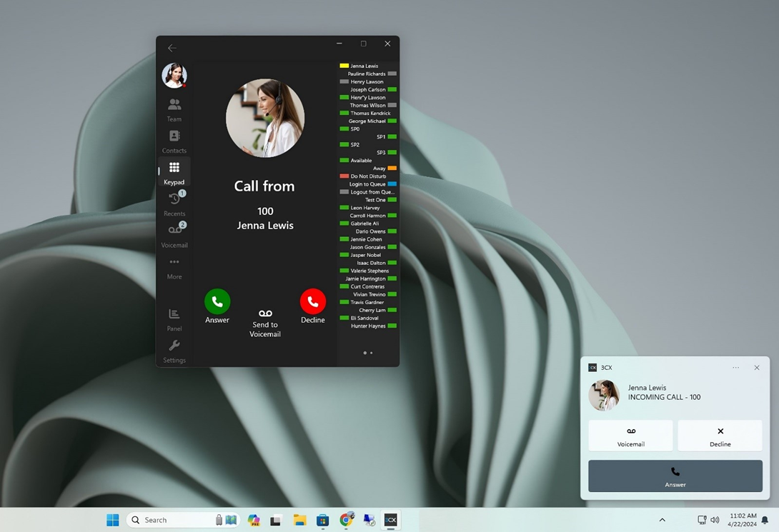Open the Team sidebar section
Image resolution: width=779 pixels, height=532 pixels.
174,110
